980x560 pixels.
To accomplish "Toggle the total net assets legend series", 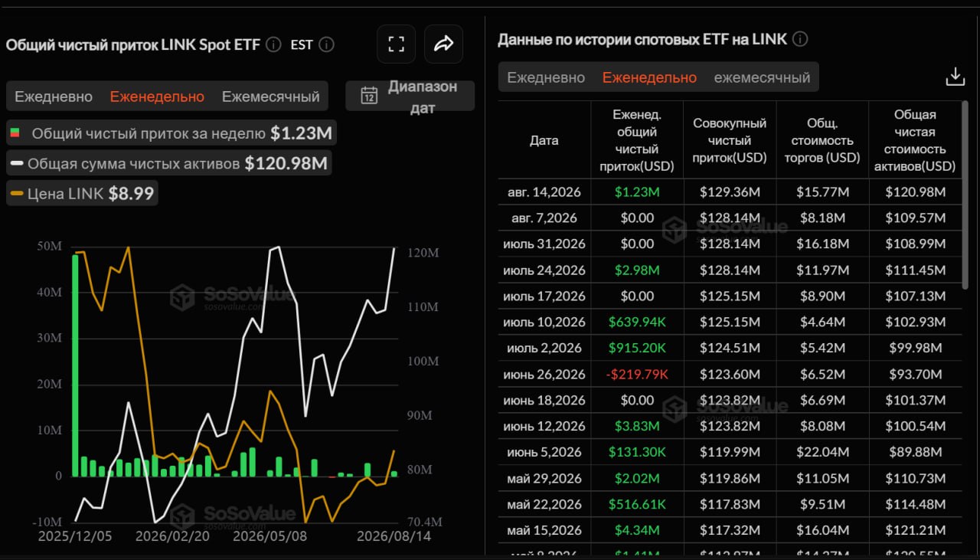I will tap(168, 163).
